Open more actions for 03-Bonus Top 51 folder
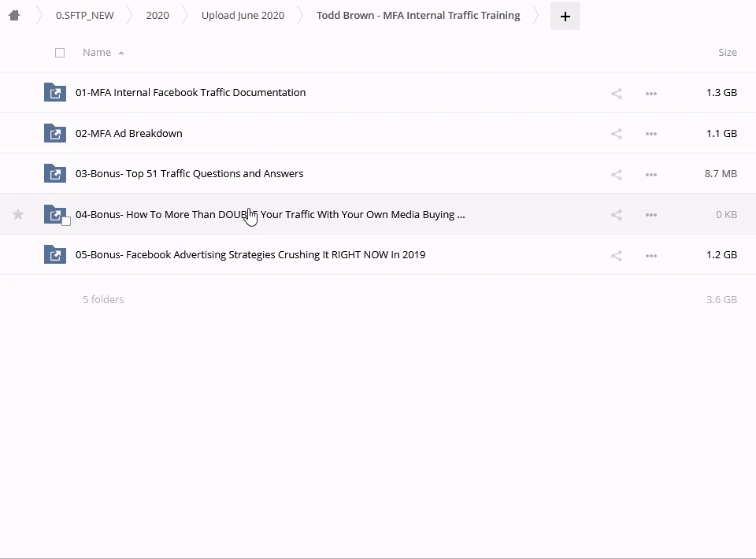 pyautogui.click(x=650, y=174)
